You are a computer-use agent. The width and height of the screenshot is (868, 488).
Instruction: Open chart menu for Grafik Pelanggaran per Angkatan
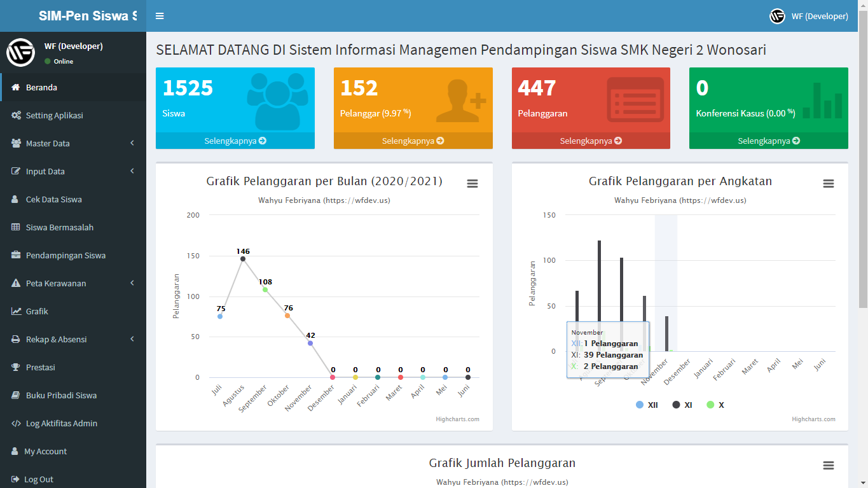pos(828,183)
